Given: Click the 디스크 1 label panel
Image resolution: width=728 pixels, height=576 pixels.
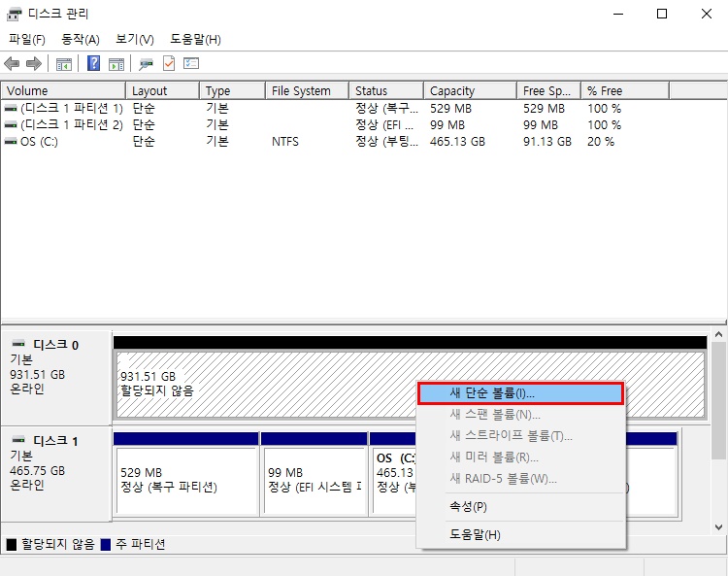Looking at the screenshot, I should [56, 473].
